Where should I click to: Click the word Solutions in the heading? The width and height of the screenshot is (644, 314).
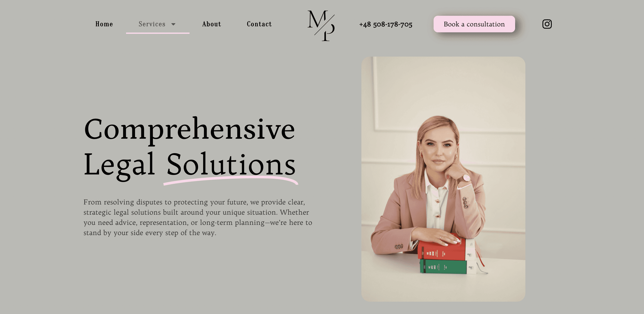click(231, 165)
